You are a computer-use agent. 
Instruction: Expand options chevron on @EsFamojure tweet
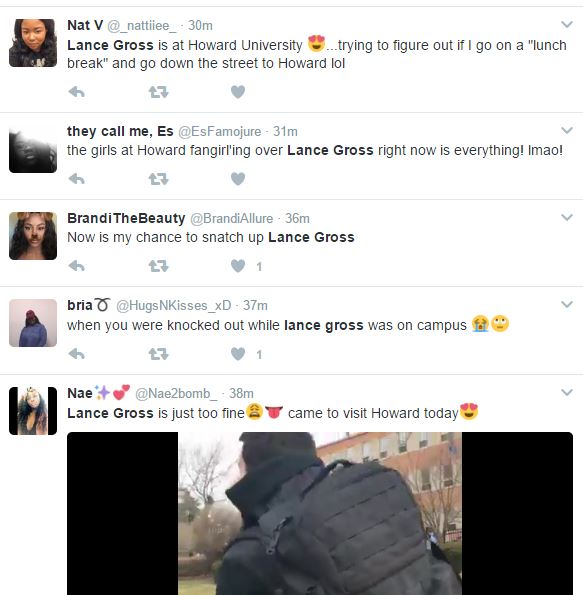coord(567,131)
